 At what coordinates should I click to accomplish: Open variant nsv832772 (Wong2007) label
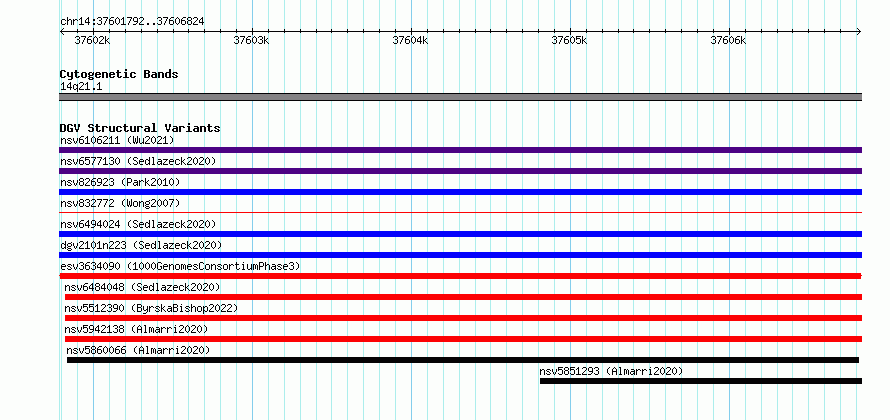point(120,203)
